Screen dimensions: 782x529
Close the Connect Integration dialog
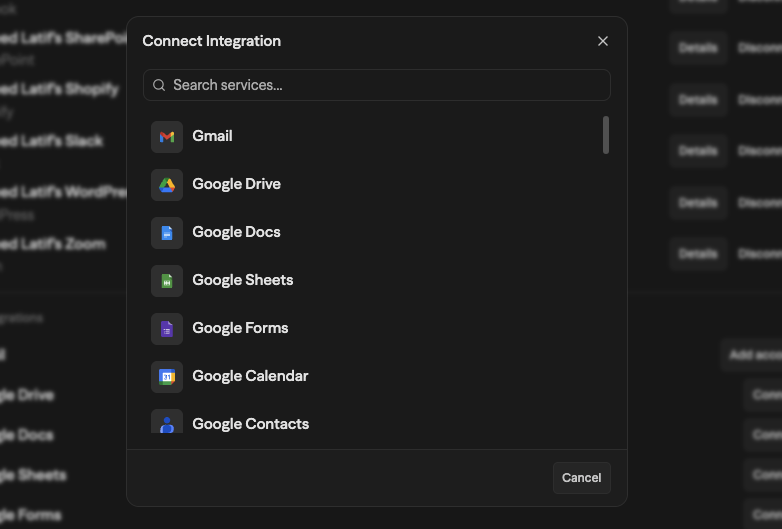(603, 41)
